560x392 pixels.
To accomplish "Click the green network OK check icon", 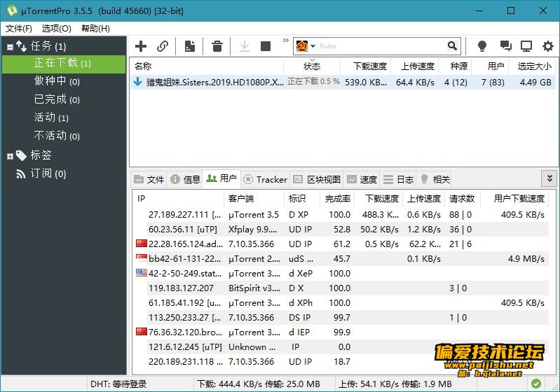I will tap(535, 384).
